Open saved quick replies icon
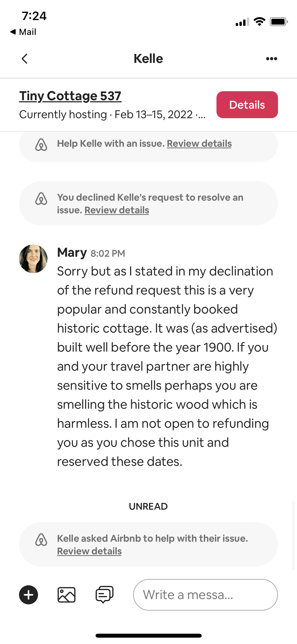 [104, 595]
